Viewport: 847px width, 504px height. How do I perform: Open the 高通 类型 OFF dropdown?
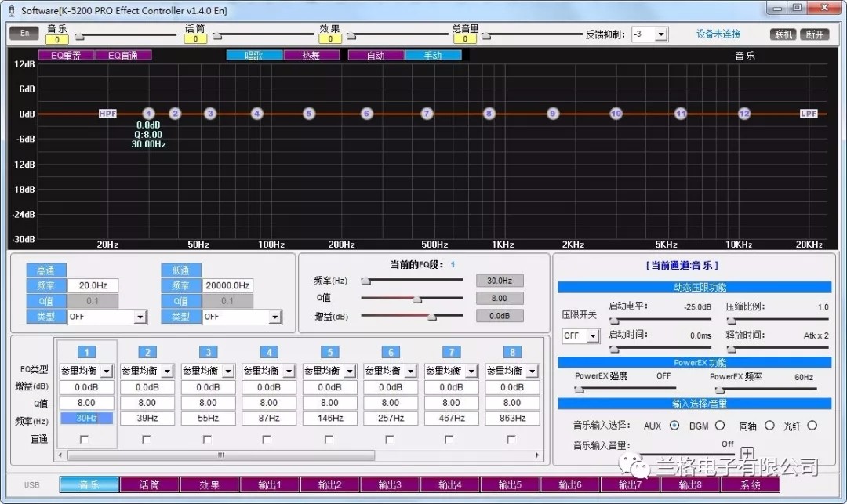coord(140,317)
